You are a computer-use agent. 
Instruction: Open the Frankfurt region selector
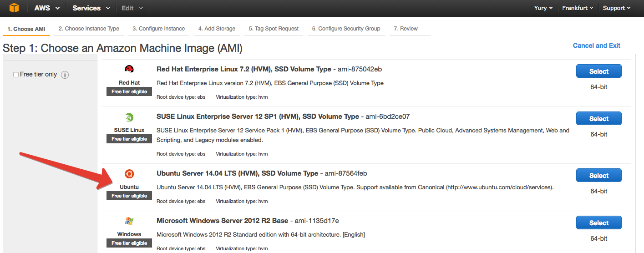(x=578, y=8)
